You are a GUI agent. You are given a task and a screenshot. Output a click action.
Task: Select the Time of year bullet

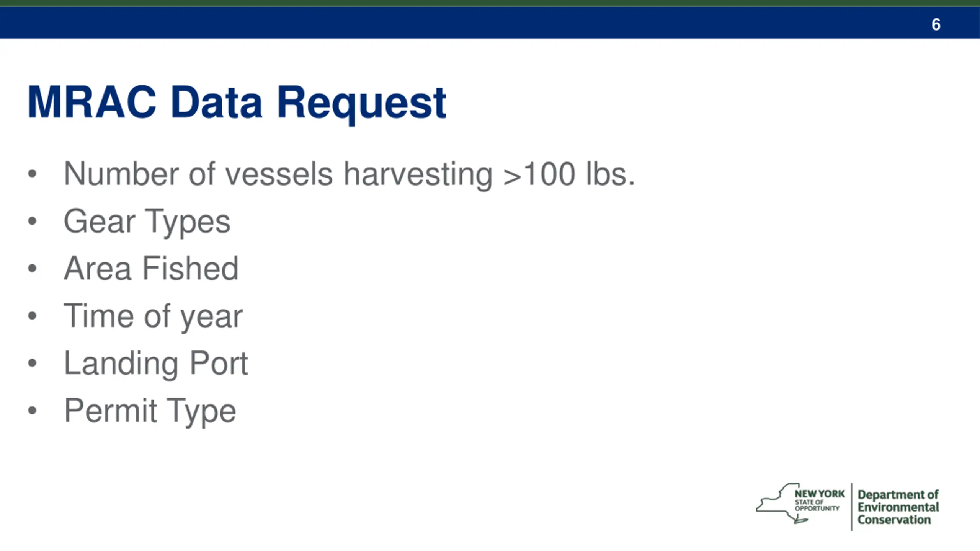tap(153, 316)
